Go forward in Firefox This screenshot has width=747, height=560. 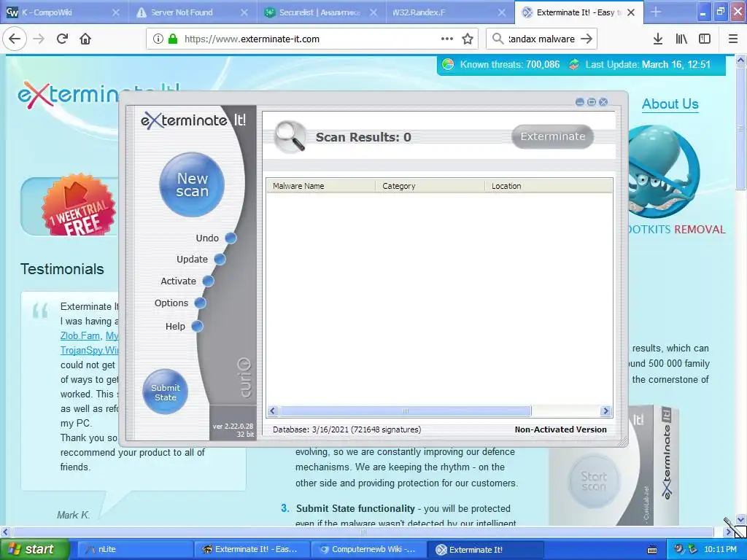(x=39, y=39)
